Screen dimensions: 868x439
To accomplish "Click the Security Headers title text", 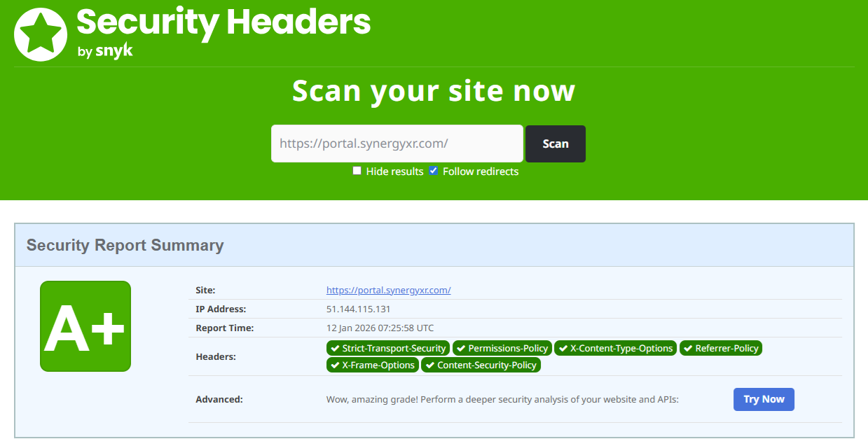I will click(x=223, y=22).
